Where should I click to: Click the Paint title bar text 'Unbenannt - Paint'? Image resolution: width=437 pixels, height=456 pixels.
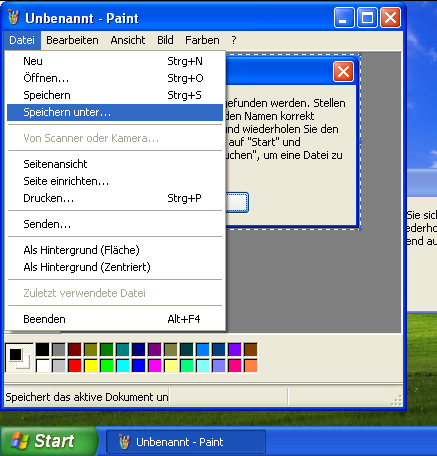coord(82,18)
